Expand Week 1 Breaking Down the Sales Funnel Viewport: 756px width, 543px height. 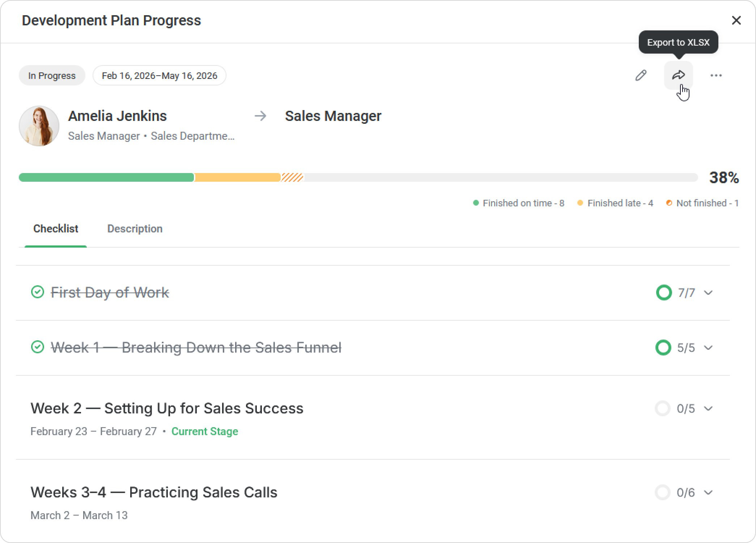[x=708, y=348]
